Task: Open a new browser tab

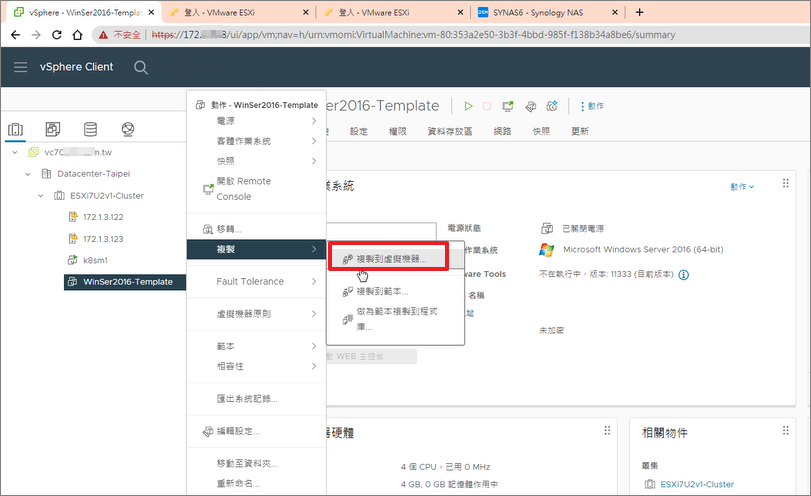Action: 639,12
